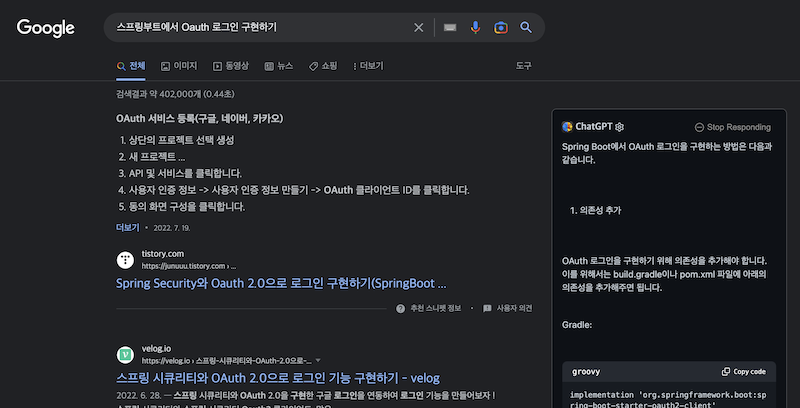The height and width of the screenshot is (408, 800).
Task: Open the velog 스프링 시큐리티와 OAuth 2.0 result
Action: point(278,378)
